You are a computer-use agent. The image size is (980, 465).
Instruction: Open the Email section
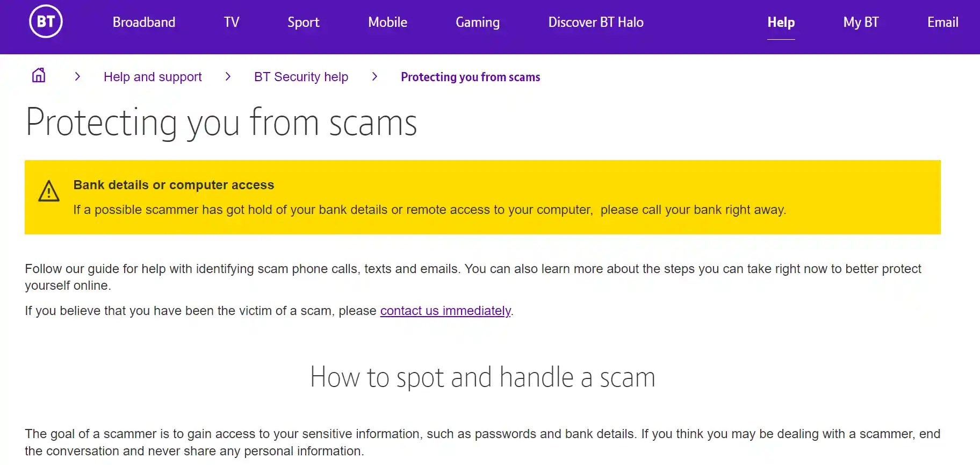[x=942, y=23]
